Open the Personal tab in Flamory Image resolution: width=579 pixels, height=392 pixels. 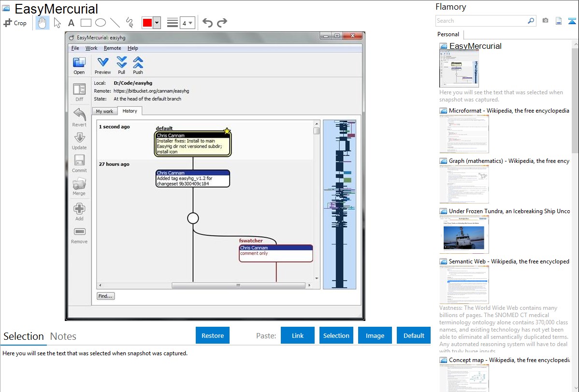pos(449,34)
